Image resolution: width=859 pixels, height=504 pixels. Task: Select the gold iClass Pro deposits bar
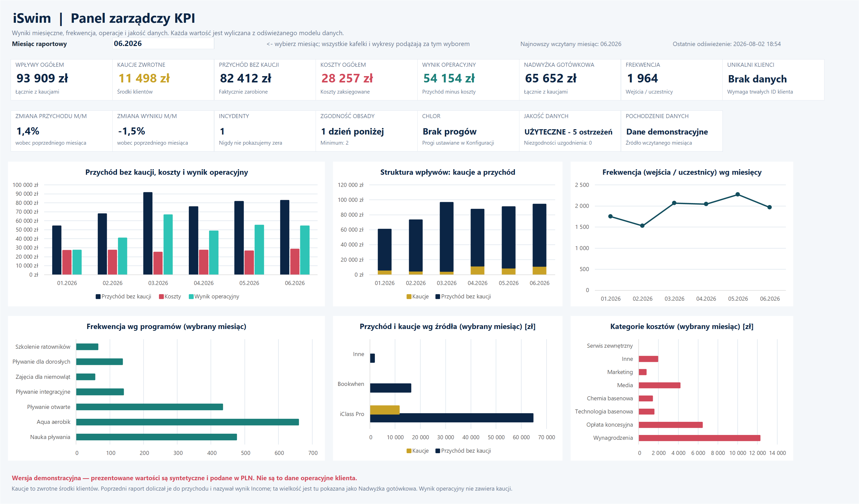(x=384, y=410)
